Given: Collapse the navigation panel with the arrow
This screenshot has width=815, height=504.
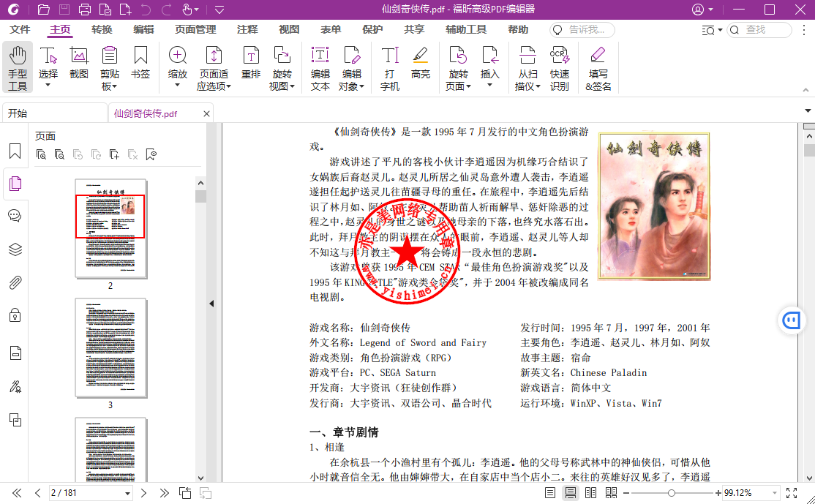Looking at the screenshot, I should pos(211,304).
